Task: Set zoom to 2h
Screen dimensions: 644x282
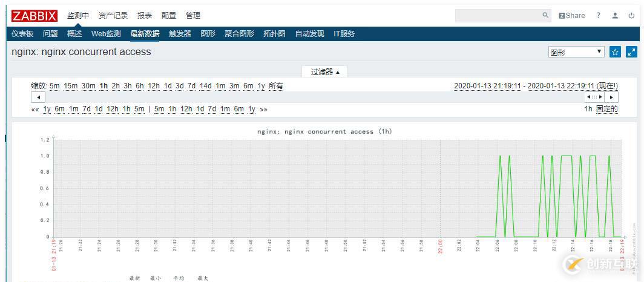Action: pyautogui.click(x=116, y=86)
